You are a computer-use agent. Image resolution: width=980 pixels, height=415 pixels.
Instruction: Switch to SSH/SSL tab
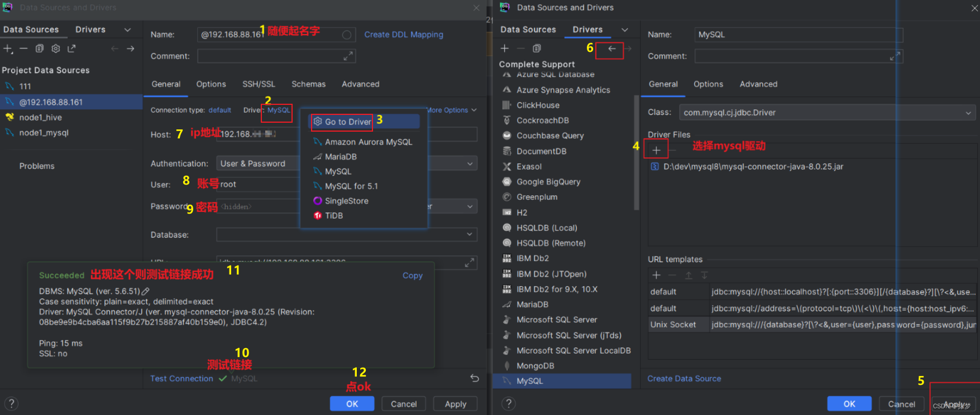pyautogui.click(x=259, y=84)
